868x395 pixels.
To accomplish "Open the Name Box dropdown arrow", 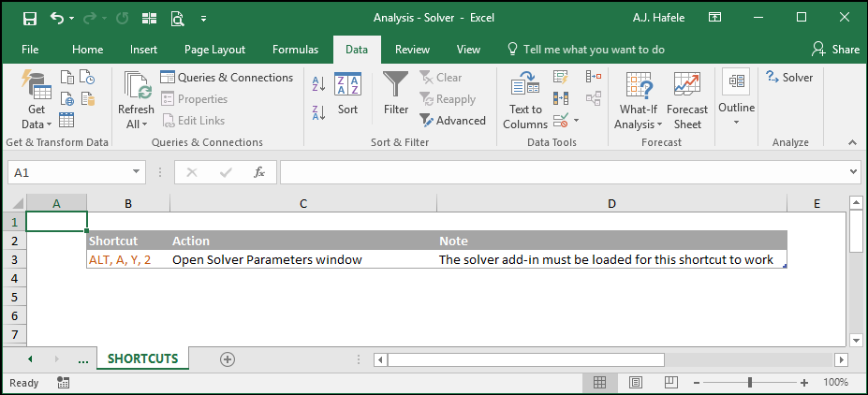I will (x=136, y=172).
